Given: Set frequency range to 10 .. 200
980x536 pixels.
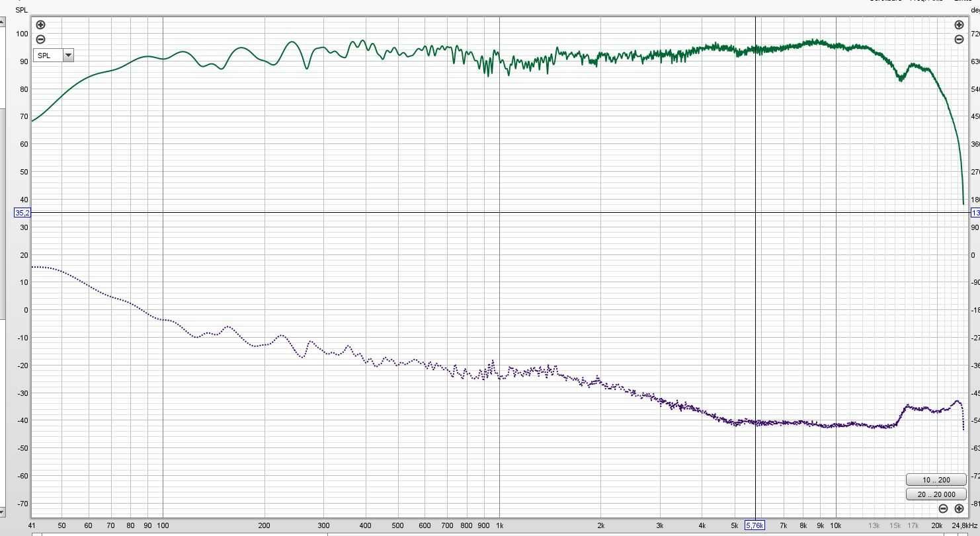Looking at the screenshot, I should pos(936,480).
